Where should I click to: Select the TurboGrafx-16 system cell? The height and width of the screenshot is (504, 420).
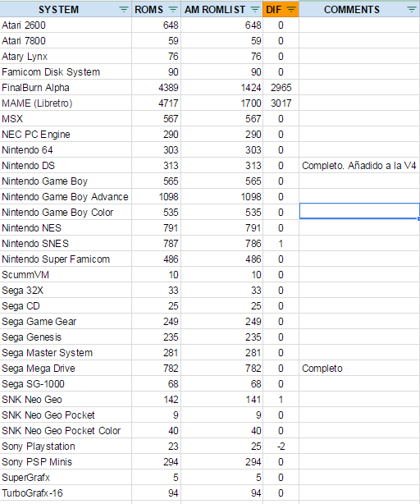coord(66,493)
